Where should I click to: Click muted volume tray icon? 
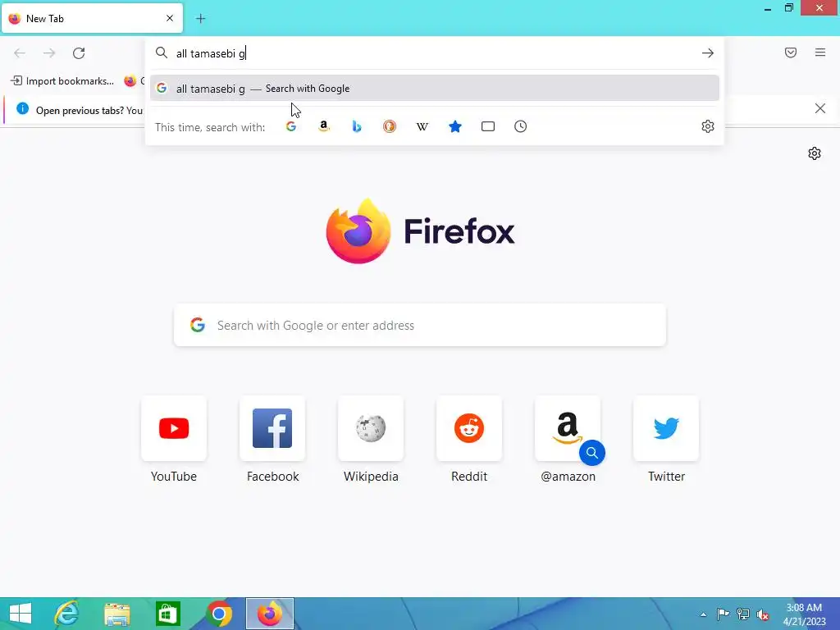point(763,614)
